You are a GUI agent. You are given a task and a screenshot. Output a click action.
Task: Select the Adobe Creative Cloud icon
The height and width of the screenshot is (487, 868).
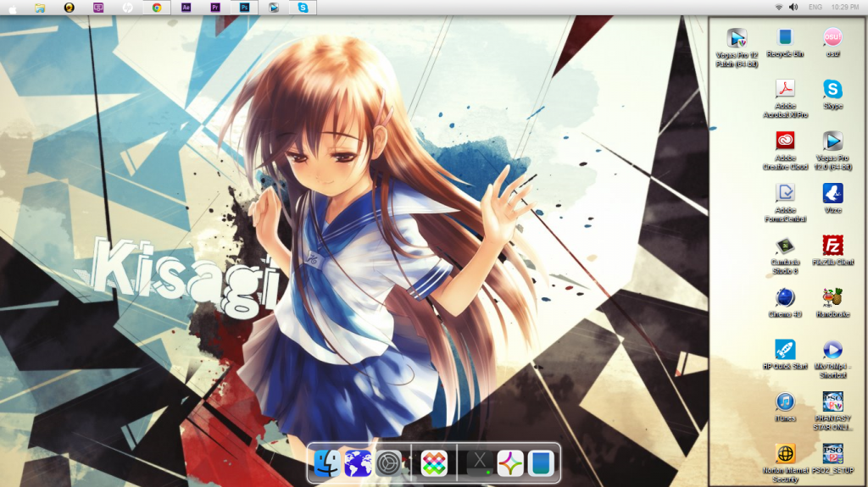click(785, 151)
